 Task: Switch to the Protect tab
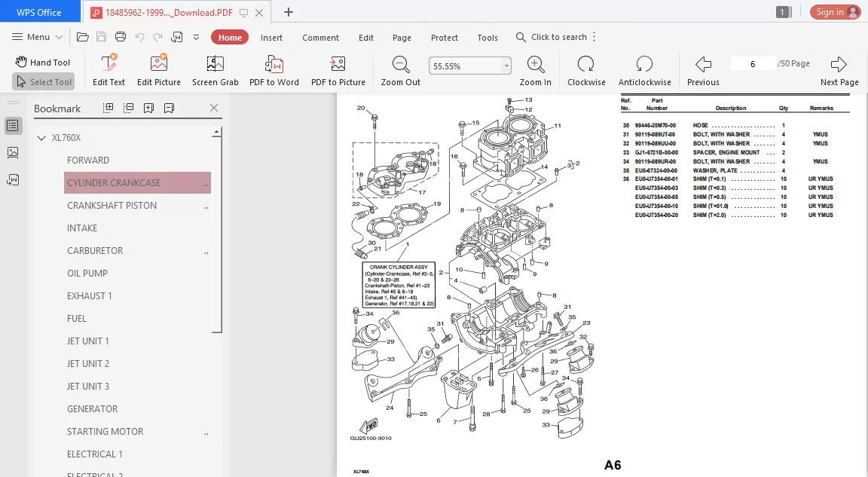[x=445, y=38]
